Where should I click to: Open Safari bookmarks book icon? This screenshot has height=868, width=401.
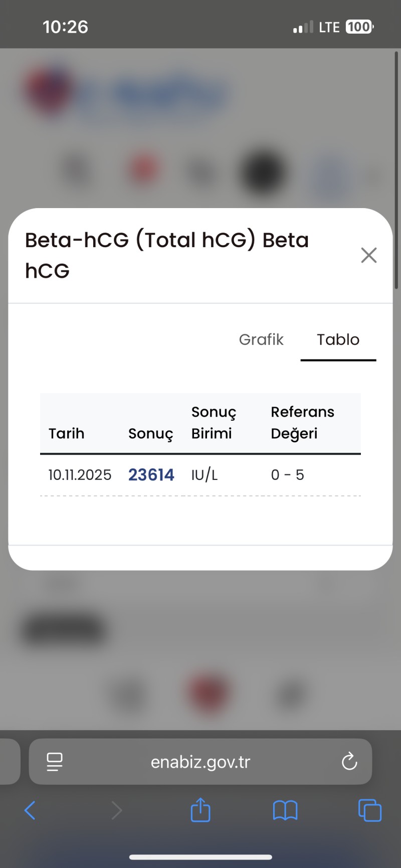click(285, 810)
